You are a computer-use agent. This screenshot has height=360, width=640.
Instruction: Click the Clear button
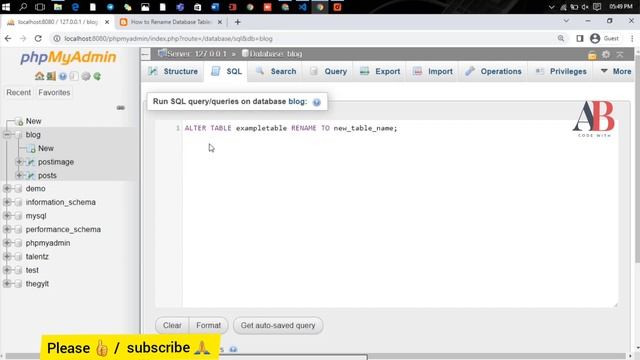click(172, 325)
